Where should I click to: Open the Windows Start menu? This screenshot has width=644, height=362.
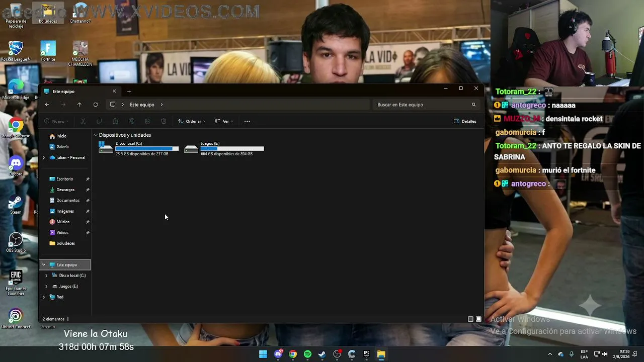point(263,354)
